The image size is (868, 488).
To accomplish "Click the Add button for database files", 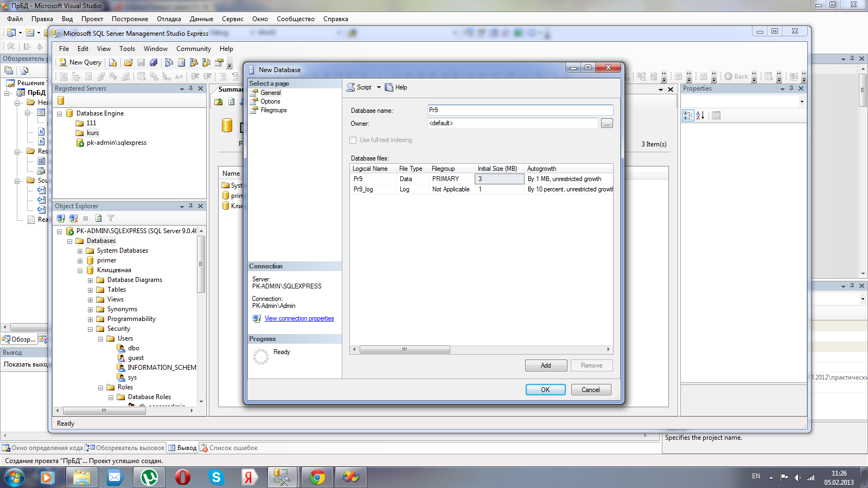I will coord(546,365).
